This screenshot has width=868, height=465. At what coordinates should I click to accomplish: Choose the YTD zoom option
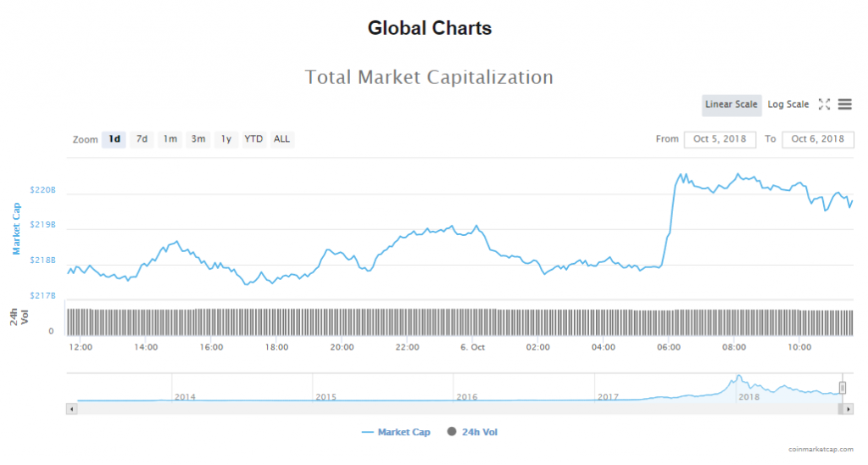(253, 139)
